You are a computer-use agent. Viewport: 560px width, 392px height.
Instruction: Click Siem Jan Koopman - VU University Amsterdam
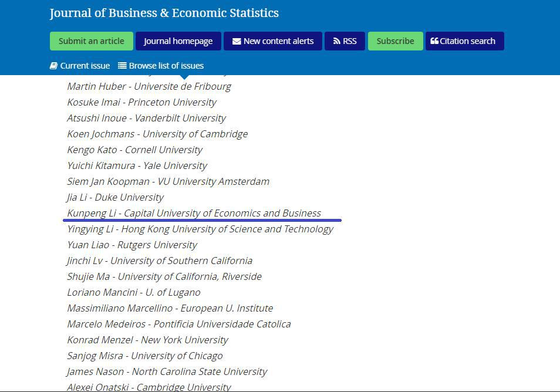click(x=168, y=181)
